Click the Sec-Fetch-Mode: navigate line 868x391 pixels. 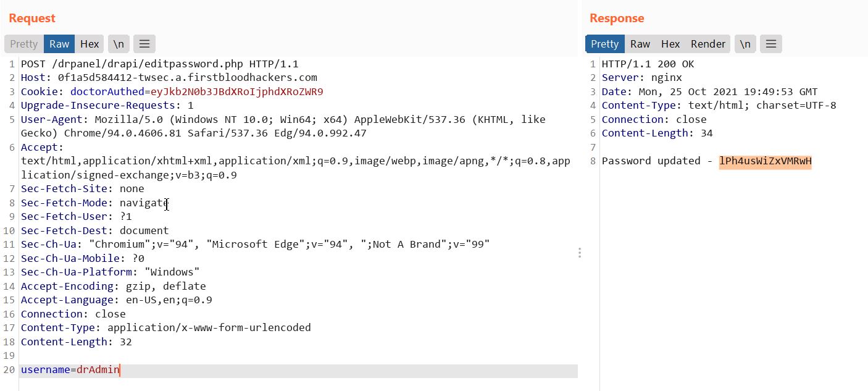95,203
